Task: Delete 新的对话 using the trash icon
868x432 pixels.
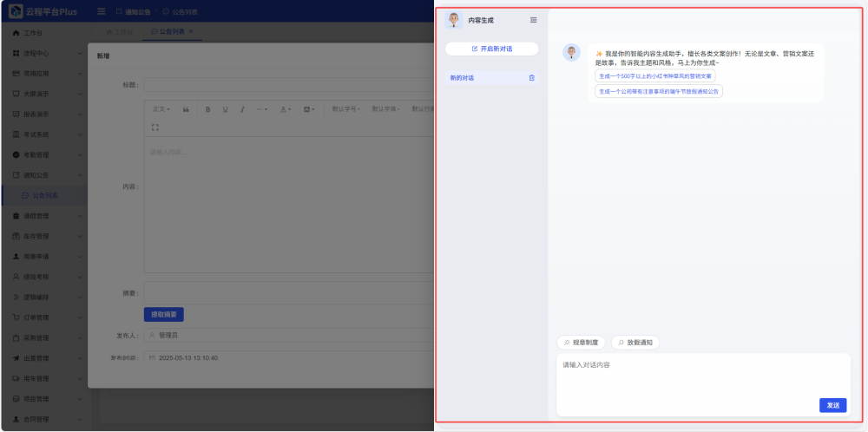Action: point(531,78)
